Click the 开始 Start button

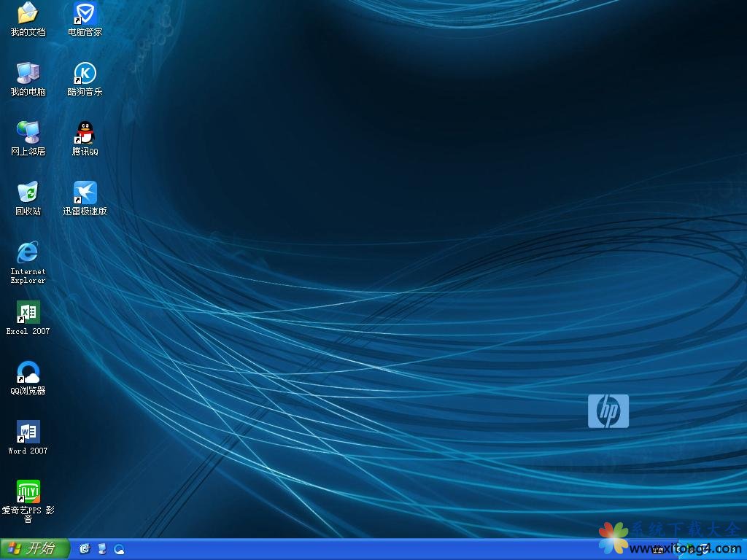(34, 549)
